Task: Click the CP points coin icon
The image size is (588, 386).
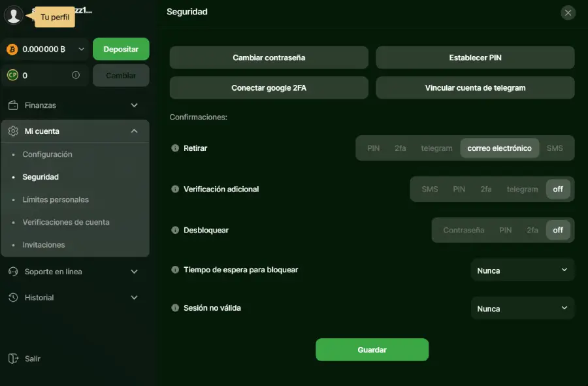Action: pyautogui.click(x=12, y=75)
